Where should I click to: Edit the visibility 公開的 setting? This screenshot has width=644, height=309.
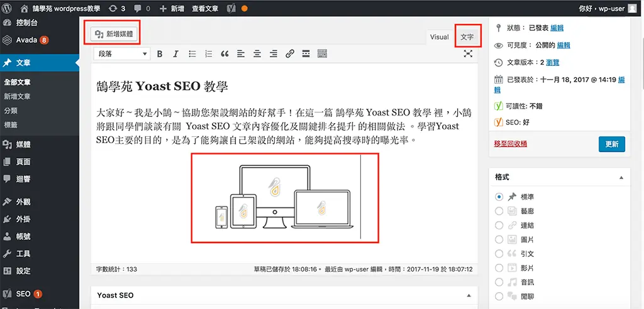[563, 45]
